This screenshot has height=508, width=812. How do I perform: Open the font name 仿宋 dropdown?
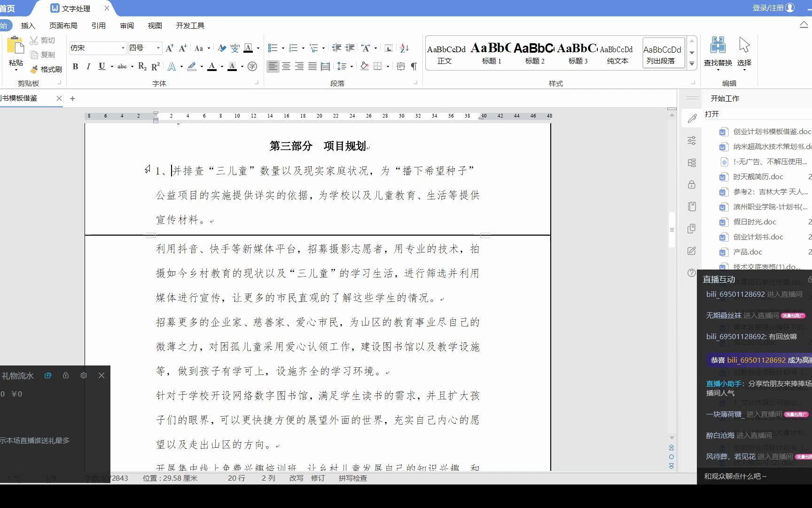[x=123, y=48]
